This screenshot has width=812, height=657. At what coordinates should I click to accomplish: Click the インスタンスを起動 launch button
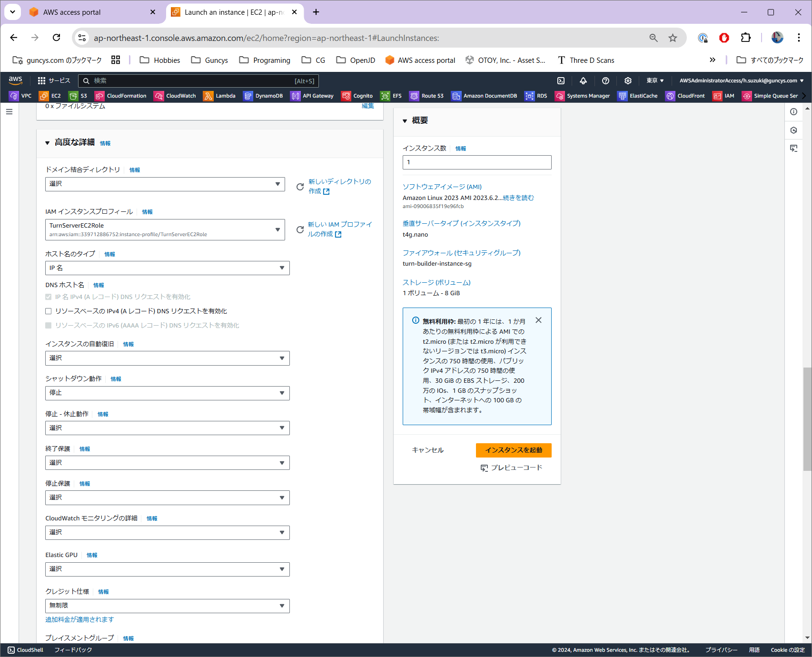pyautogui.click(x=514, y=450)
